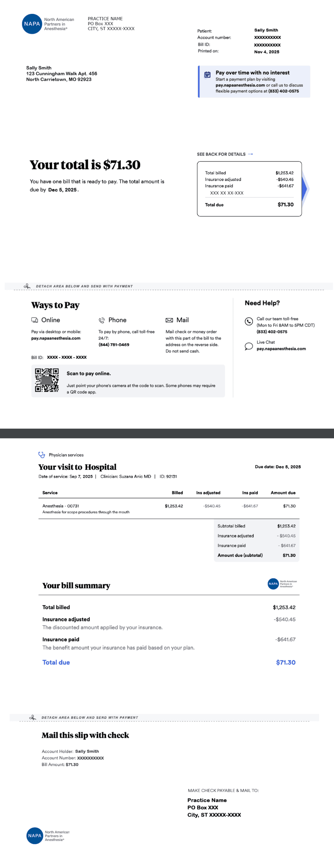Open pay.napaanesthesia.com link under Online
The image size is (334, 868).
[x=56, y=338]
